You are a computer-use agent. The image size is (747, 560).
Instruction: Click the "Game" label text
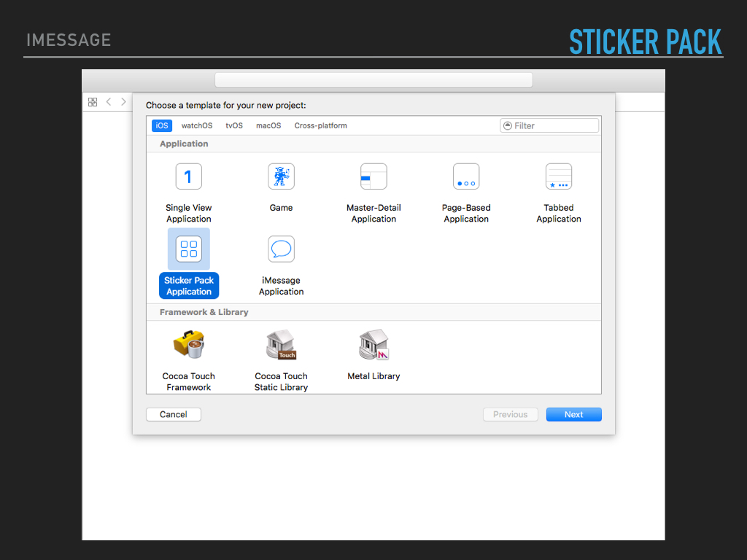pyautogui.click(x=281, y=208)
